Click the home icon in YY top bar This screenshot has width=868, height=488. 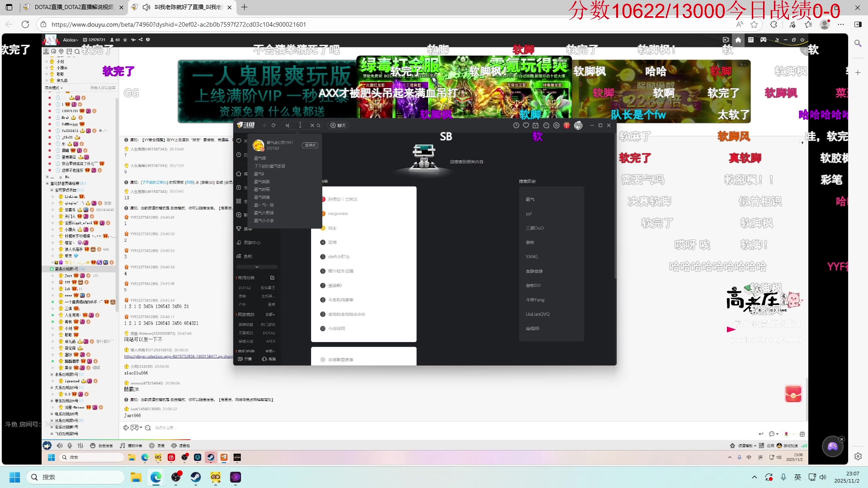pyautogui.click(x=738, y=40)
